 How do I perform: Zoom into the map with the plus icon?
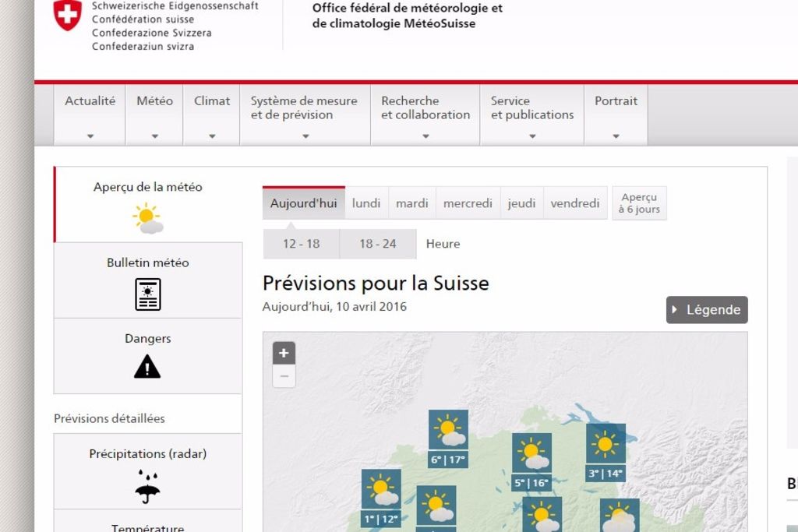point(283,352)
